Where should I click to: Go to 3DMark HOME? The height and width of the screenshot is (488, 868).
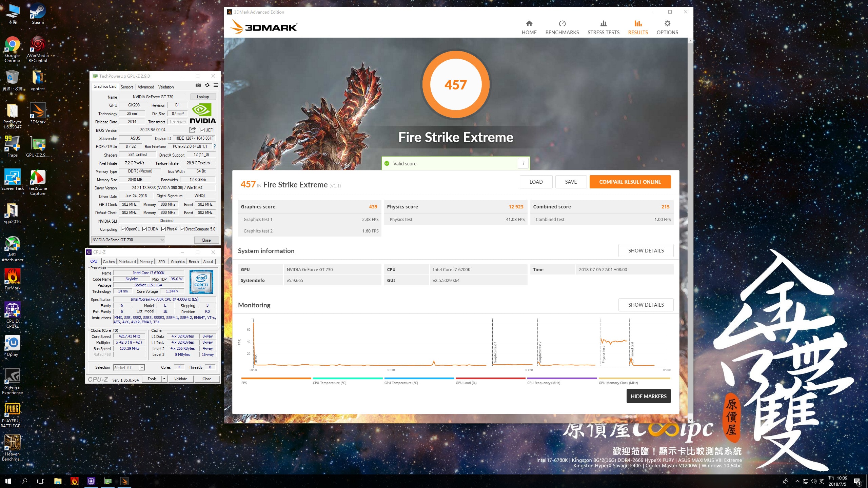click(x=529, y=27)
